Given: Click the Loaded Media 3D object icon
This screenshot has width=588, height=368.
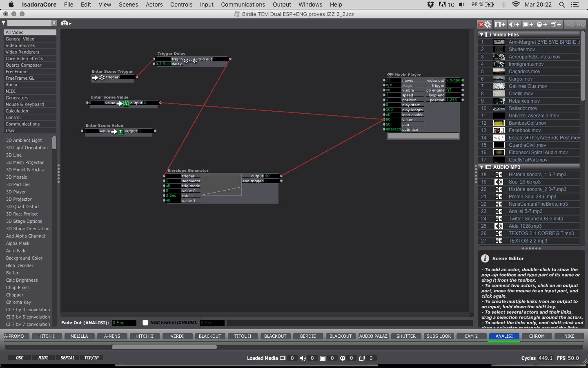Looking at the screenshot, I should (x=362, y=358).
